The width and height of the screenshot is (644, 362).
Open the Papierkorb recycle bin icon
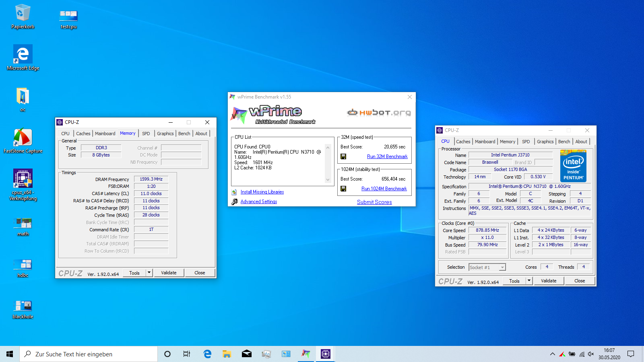pyautogui.click(x=23, y=17)
